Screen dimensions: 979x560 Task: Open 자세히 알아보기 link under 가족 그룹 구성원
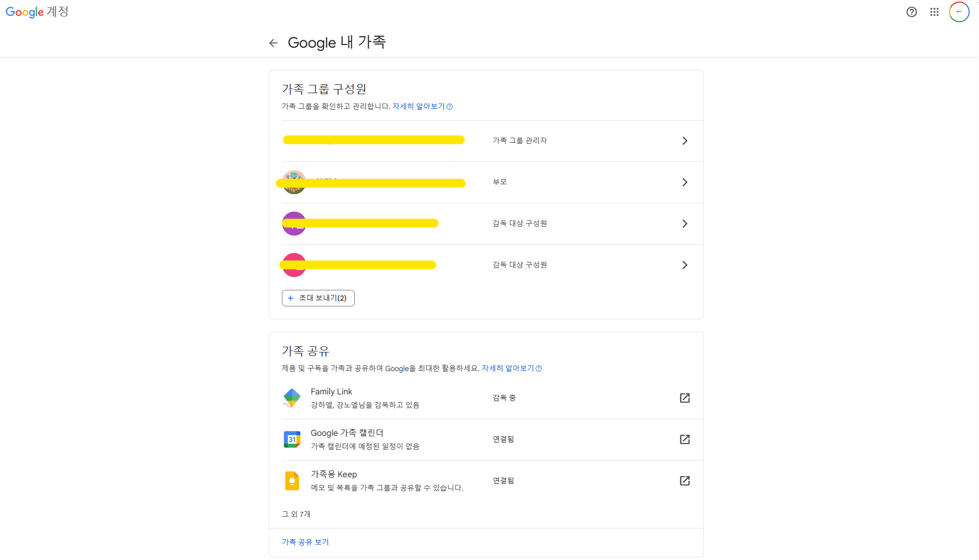[422, 107]
